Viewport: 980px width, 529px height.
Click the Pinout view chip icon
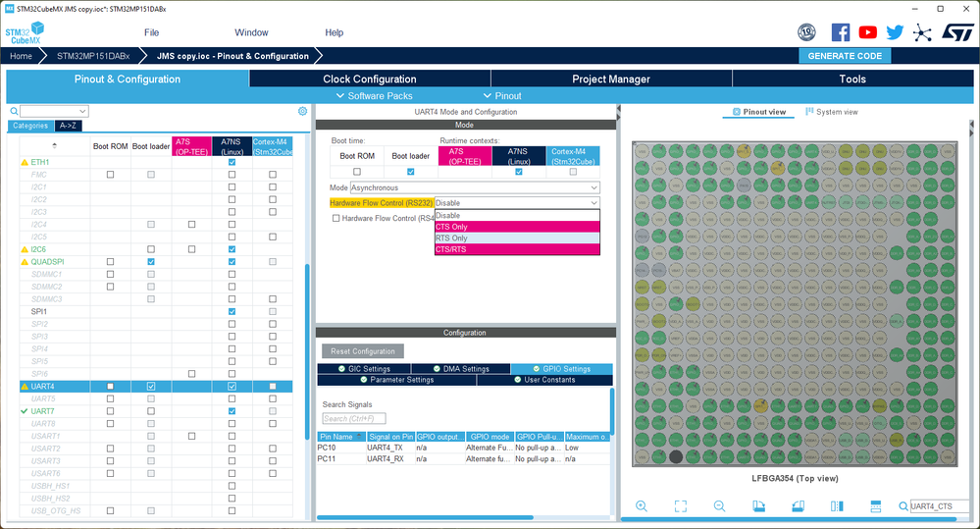(737, 112)
